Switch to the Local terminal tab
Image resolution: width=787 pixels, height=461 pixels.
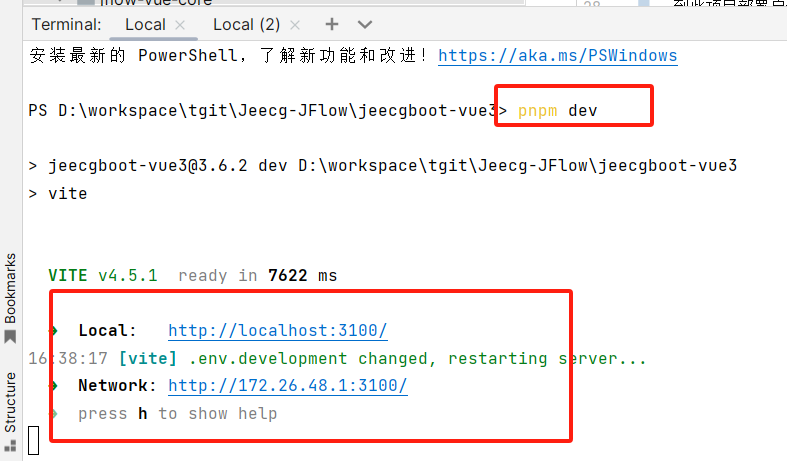coord(144,24)
